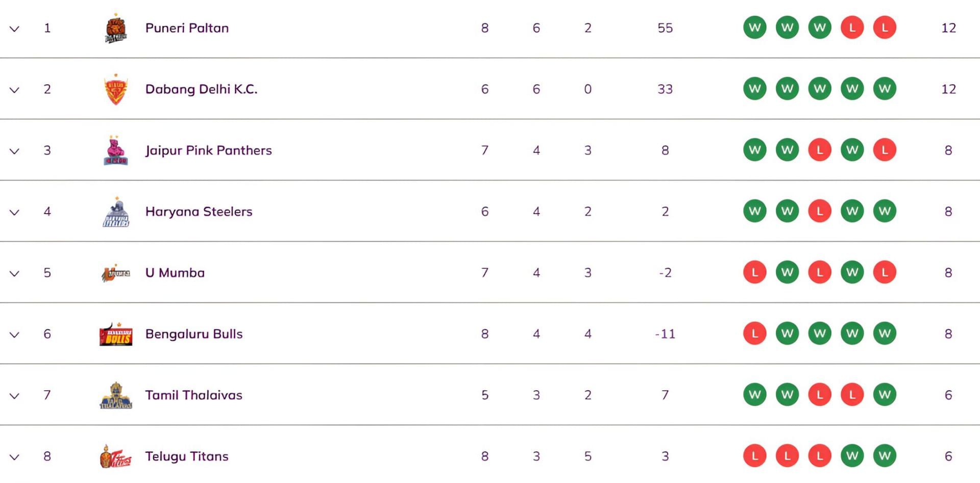Click the Jaipur Pink Panthers team logo
Viewport: 980px width, 483px height.
coord(116,150)
